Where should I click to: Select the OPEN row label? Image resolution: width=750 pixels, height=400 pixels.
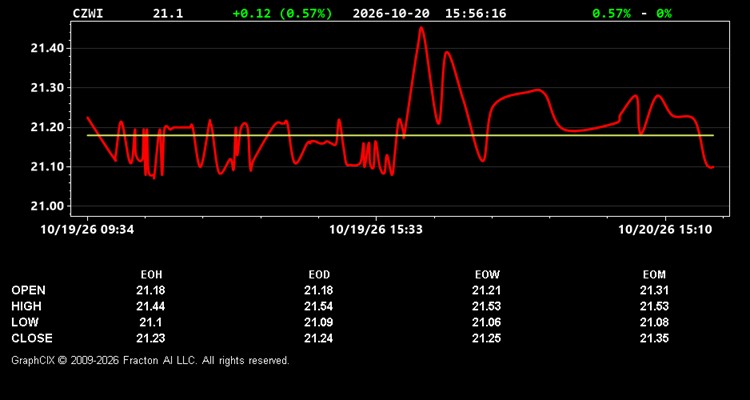tap(29, 290)
